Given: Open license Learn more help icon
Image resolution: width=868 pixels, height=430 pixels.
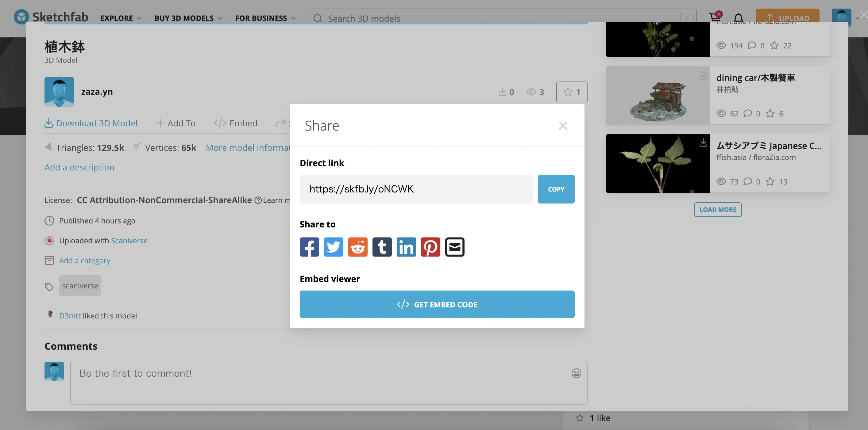Looking at the screenshot, I should (258, 200).
